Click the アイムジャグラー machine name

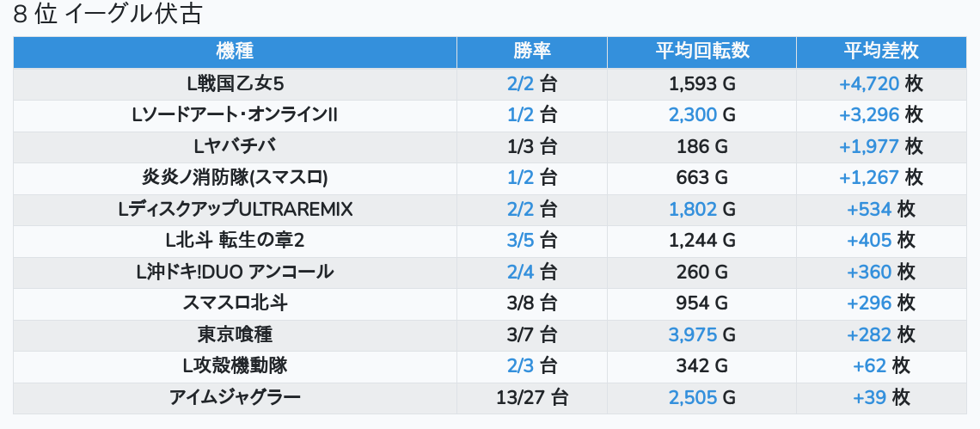coord(235,398)
